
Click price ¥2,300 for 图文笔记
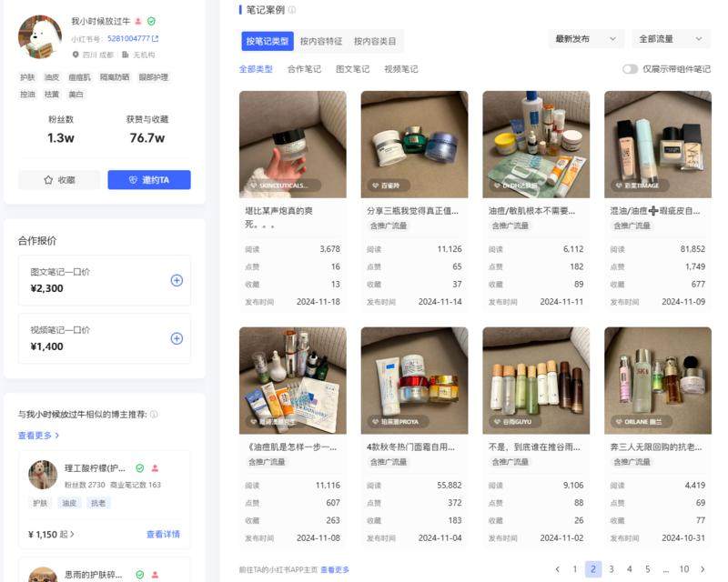click(x=46, y=288)
